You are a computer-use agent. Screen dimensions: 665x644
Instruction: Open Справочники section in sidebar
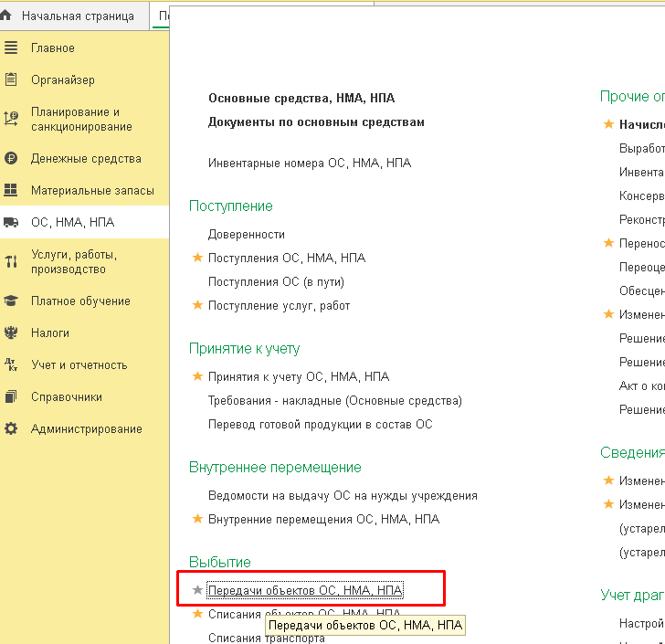point(67,396)
